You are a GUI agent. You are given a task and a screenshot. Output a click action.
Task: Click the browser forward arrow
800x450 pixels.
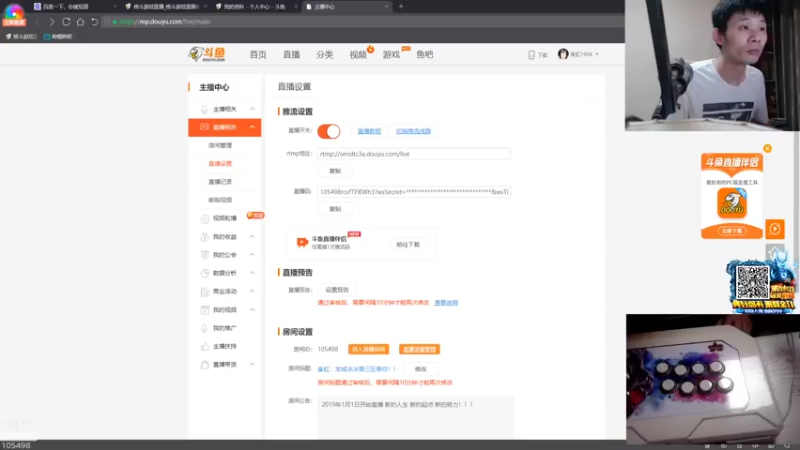click(52, 22)
